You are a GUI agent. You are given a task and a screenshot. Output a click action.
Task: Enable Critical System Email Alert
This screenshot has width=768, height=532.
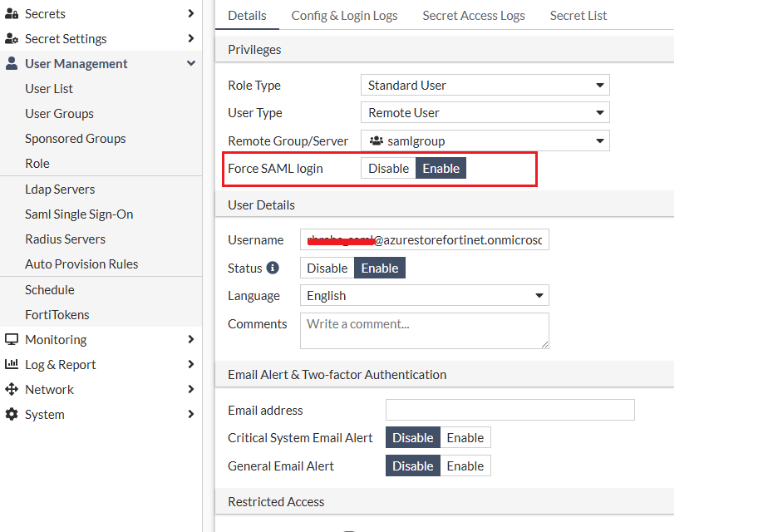click(x=465, y=438)
